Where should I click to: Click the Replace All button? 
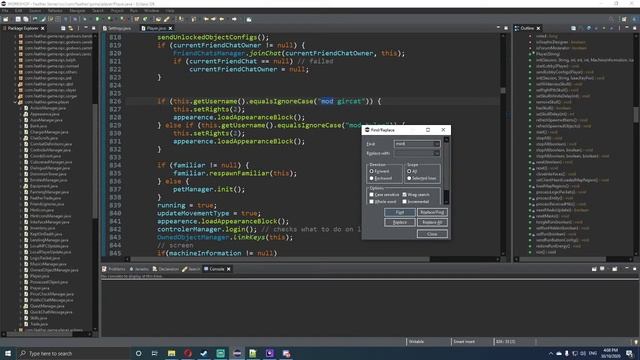tap(432, 222)
